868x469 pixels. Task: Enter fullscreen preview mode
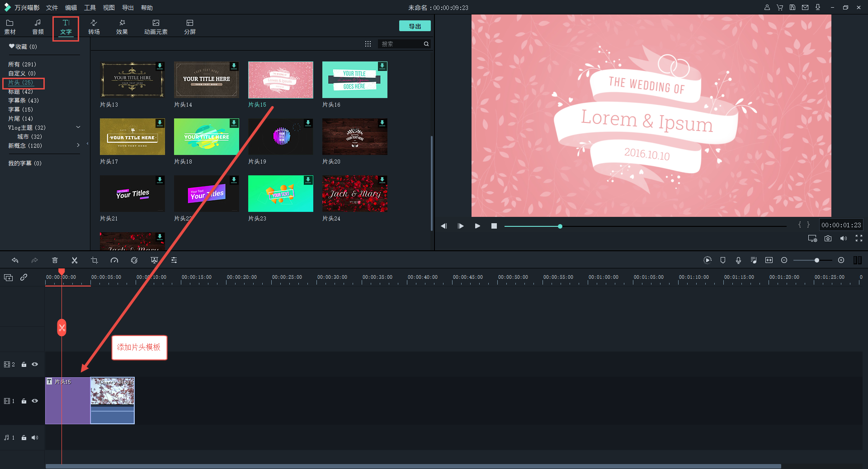(x=859, y=239)
